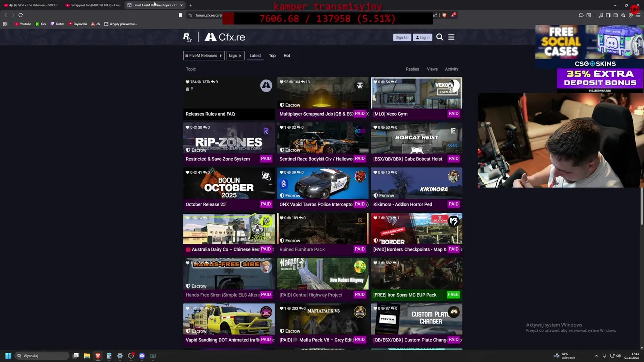Click the avatar on Custom Plate Changer card
The image size is (644, 362).
[454, 312]
